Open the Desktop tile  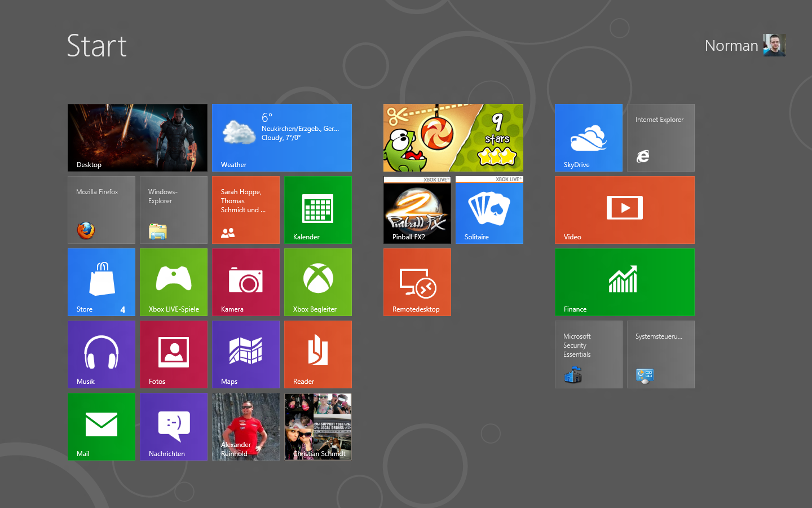click(138, 138)
